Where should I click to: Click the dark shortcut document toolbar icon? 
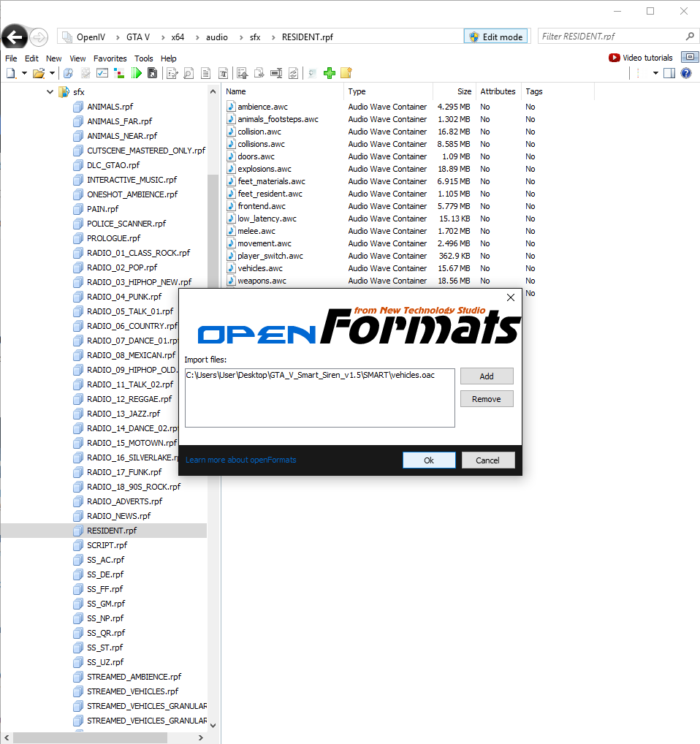tap(152, 73)
